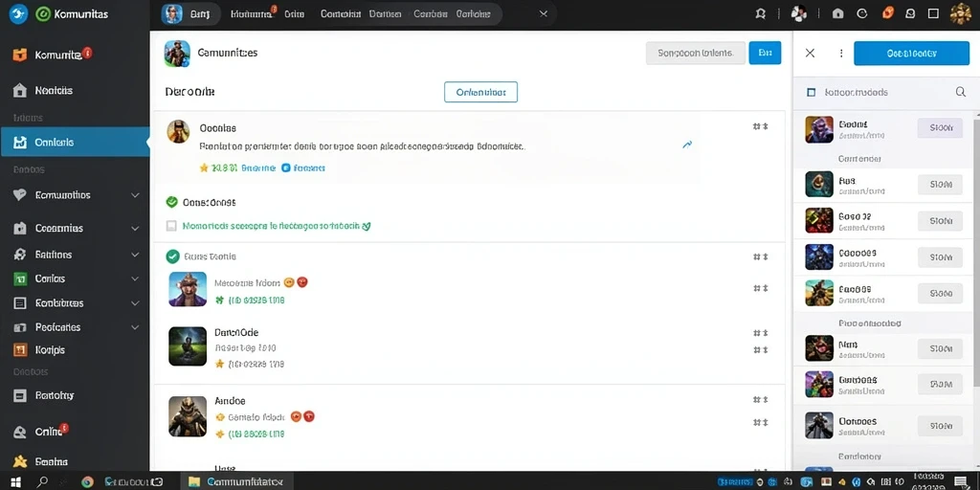Click the SION button in the Boso 02 row
Viewport: 980px width, 490px height.
pyautogui.click(x=940, y=221)
